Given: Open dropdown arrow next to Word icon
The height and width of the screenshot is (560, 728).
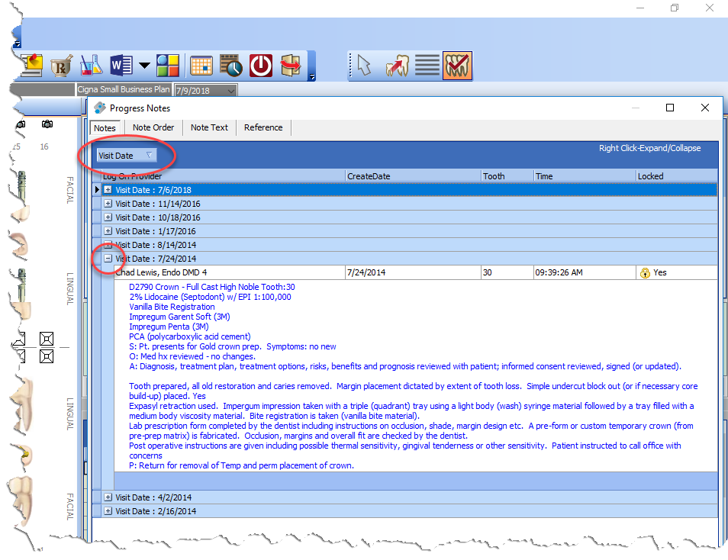Looking at the screenshot, I should click(x=144, y=66).
